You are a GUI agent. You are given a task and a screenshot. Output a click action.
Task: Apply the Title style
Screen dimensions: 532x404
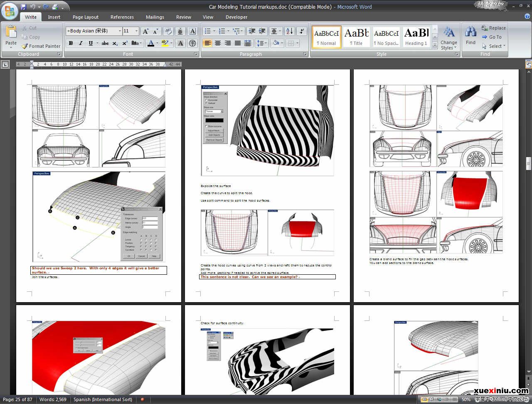click(x=357, y=37)
